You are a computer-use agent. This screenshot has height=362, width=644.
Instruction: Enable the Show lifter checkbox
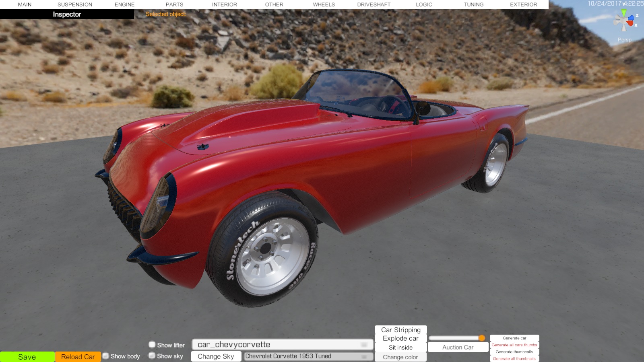point(152,345)
